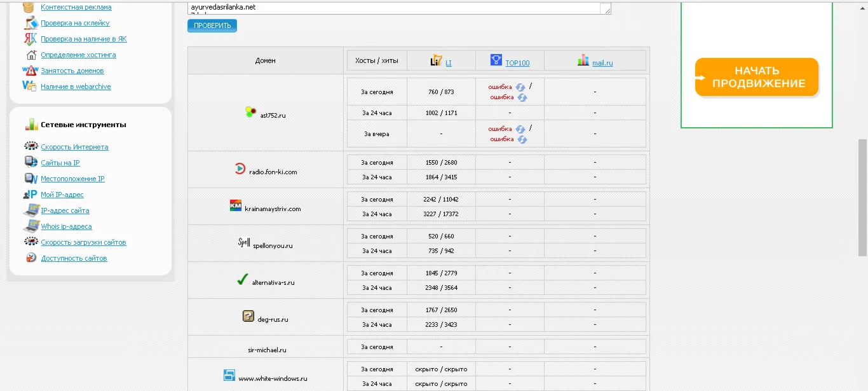The width and height of the screenshot is (868, 391).
Task: Click the krainamaystriv.com domain name
Action: click(273, 209)
